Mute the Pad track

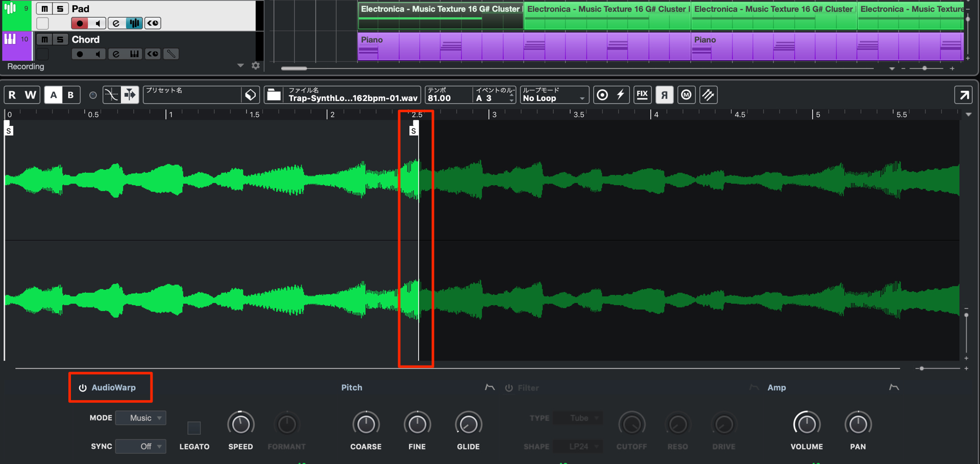pos(44,8)
